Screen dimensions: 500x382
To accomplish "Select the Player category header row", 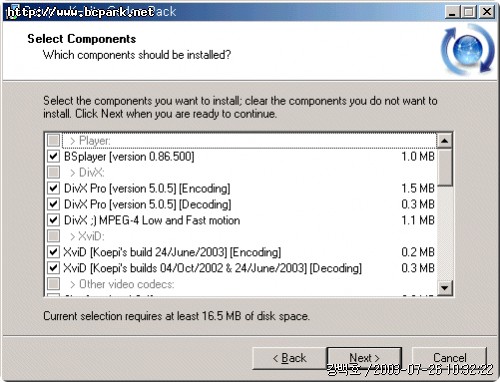I will 241,140.
